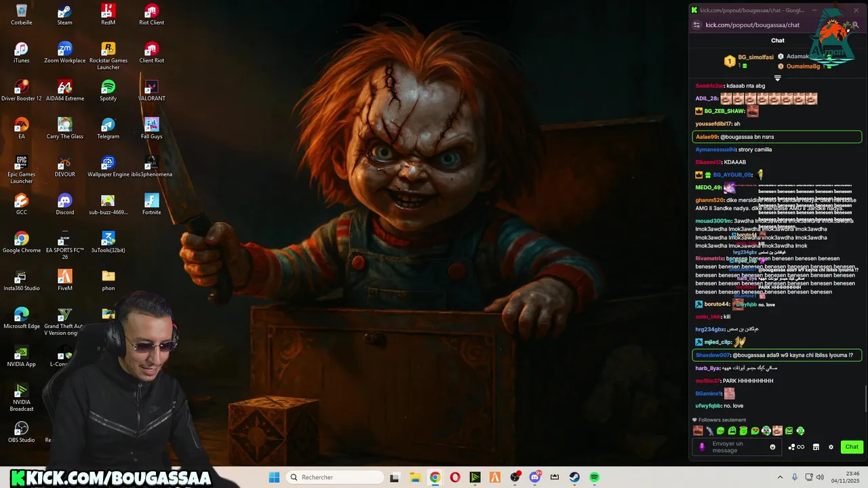868x488 pixels.
Task: Open the Zoom Workplace desktop shortcut
Action: [64, 52]
